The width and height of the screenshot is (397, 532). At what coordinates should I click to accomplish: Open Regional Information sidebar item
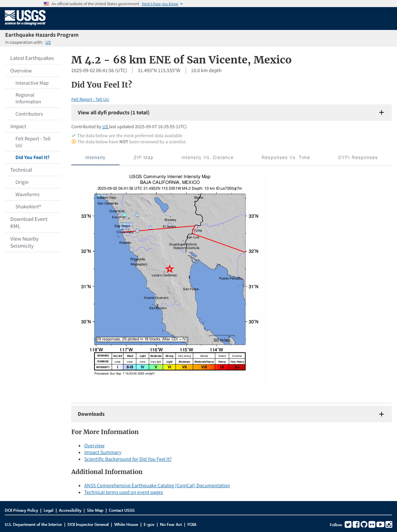(x=33, y=98)
